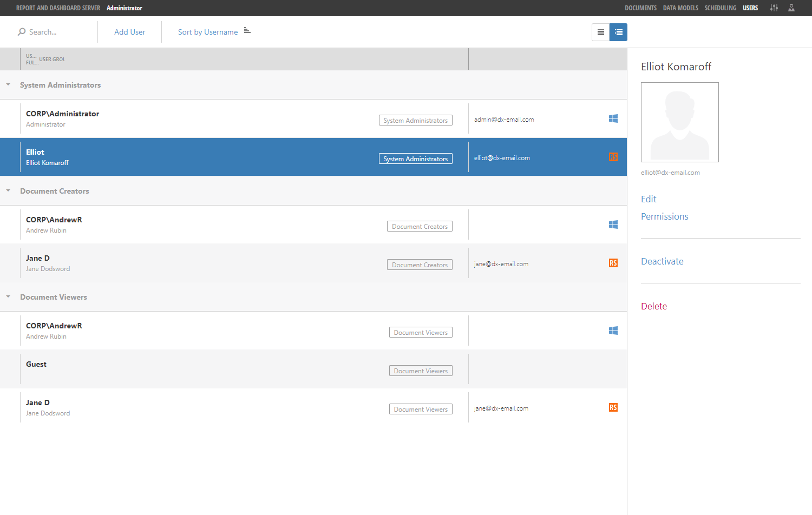Collapse the Document Viewers group
Screen dimensions: 812x515
coord(8,296)
